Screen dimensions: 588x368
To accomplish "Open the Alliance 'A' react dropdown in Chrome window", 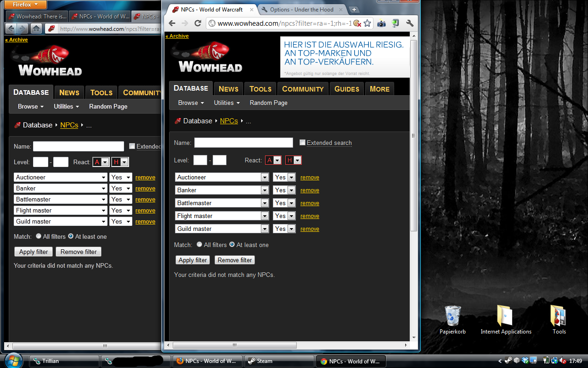I will pyautogui.click(x=273, y=160).
